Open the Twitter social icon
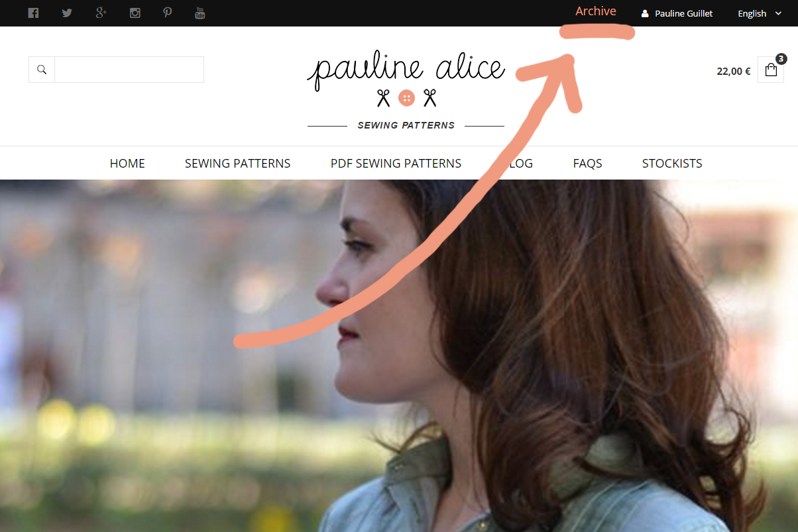The width and height of the screenshot is (798, 532). [x=67, y=13]
